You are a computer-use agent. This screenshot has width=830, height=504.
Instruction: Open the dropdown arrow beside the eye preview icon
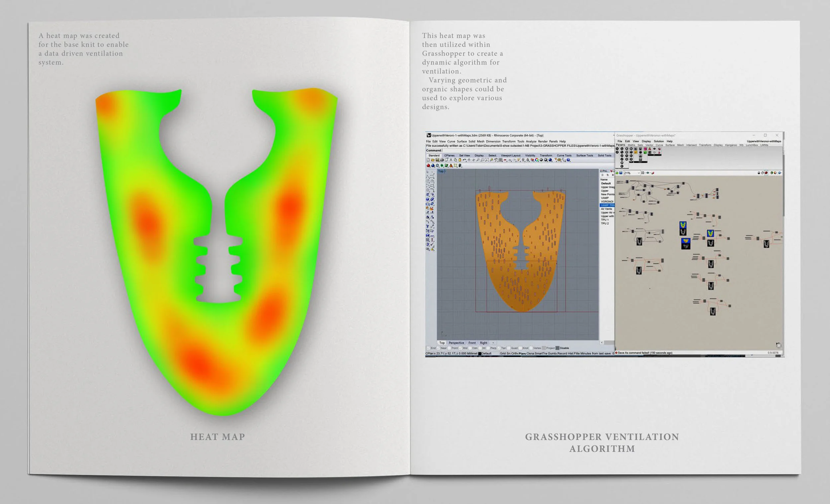point(650,173)
